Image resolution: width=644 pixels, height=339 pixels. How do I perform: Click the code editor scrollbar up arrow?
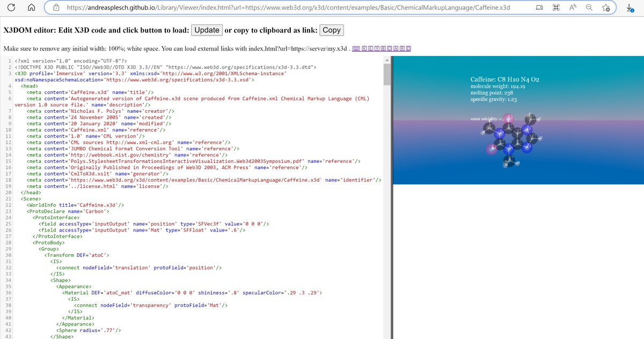pos(387,61)
